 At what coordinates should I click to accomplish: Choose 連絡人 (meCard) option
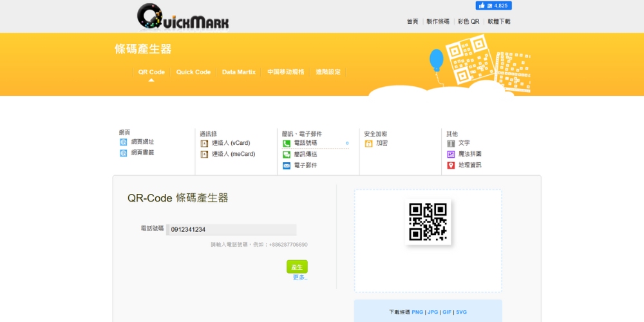(233, 154)
